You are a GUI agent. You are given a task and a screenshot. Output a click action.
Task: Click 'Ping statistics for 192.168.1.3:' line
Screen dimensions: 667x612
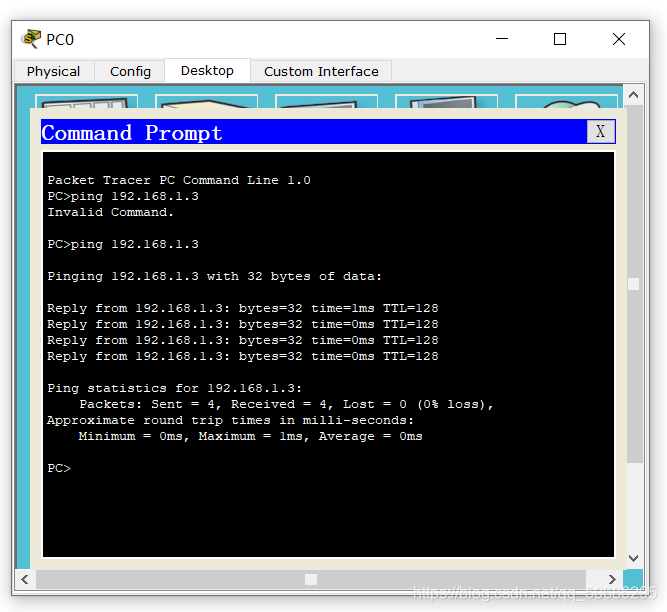point(174,388)
